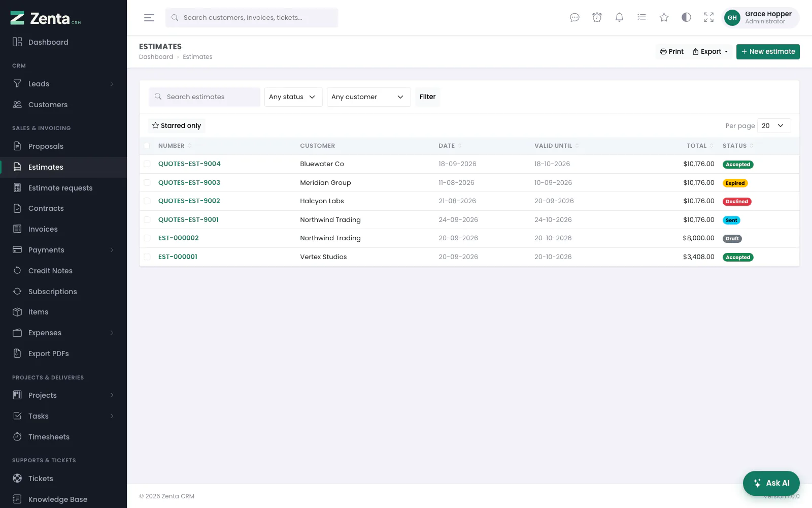
Task: Click the Timesheets clock icon
Action: click(17, 437)
